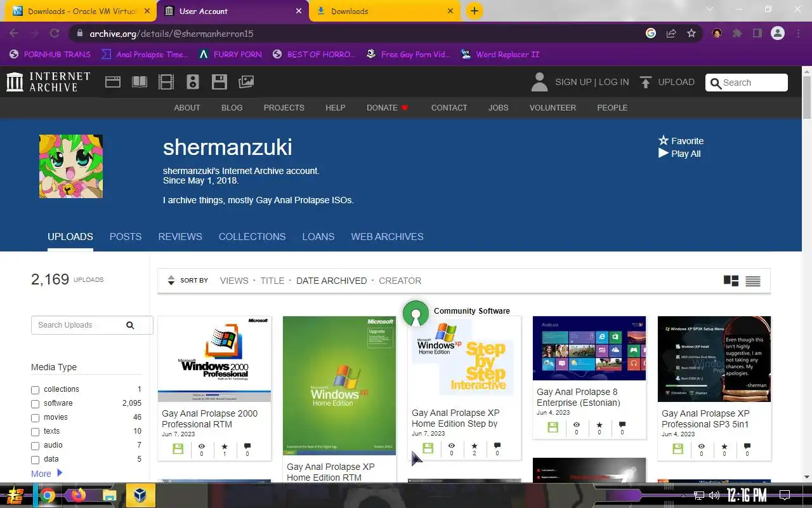Open Chrome three-dot menu
The width and height of the screenshot is (812, 508).
pos(797,34)
